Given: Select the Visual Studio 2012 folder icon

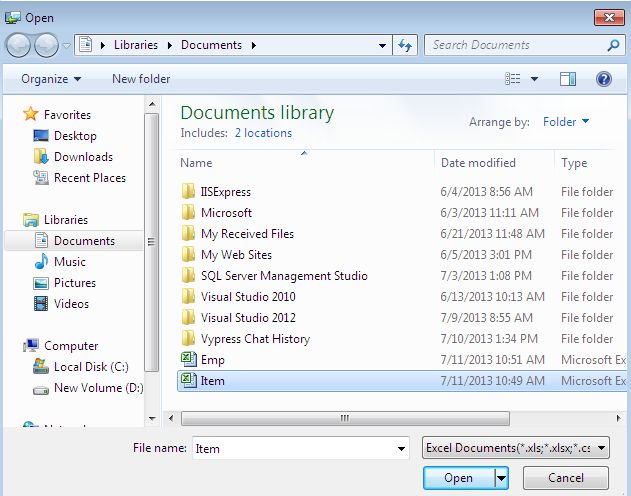Looking at the screenshot, I should pos(188,317).
